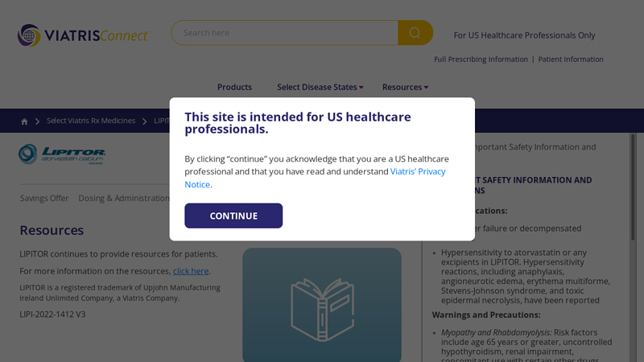Click the CONTINUE button in the dialog
Screen dimensions: 644x362
(x=233, y=216)
